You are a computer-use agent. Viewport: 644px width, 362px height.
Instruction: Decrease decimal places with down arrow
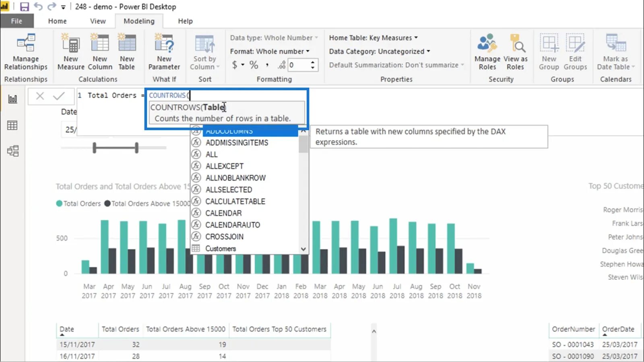pos(313,68)
